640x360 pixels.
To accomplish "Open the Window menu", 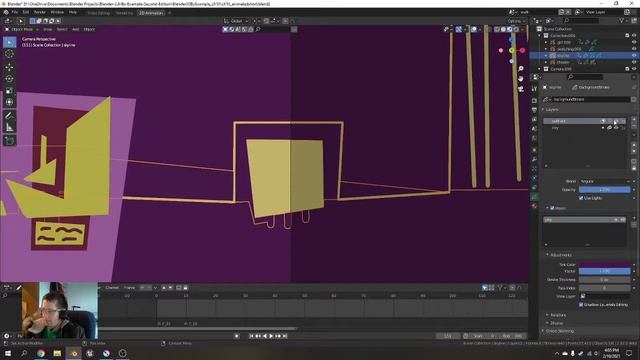I will [x=57, y=13].
